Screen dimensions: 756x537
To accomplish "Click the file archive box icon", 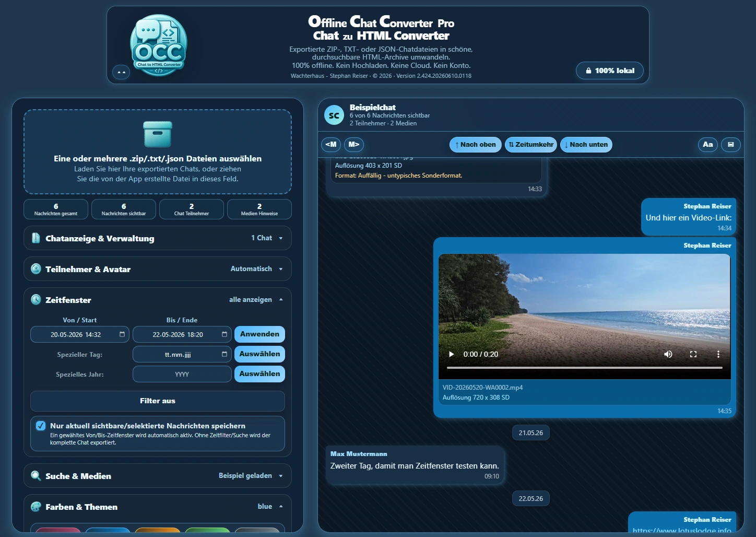I will (x=158, y=134).
